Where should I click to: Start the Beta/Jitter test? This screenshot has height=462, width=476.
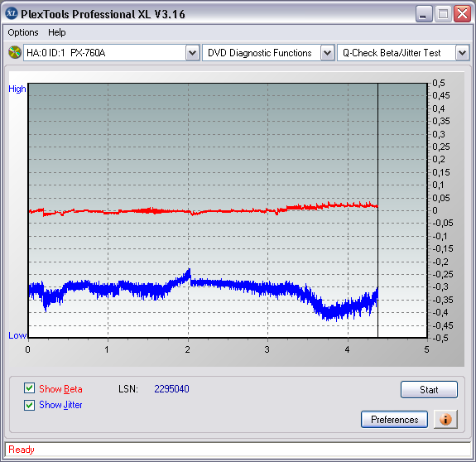[429, 389]
